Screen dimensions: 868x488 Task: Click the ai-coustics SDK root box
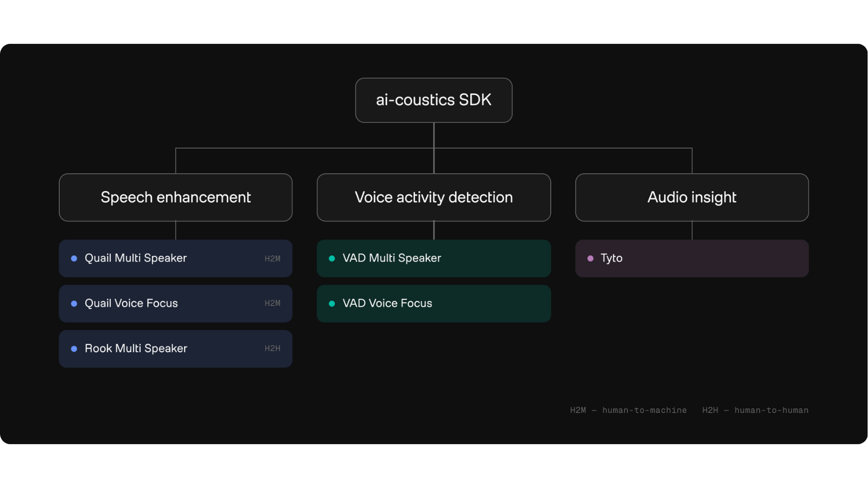tap(433, 100)
